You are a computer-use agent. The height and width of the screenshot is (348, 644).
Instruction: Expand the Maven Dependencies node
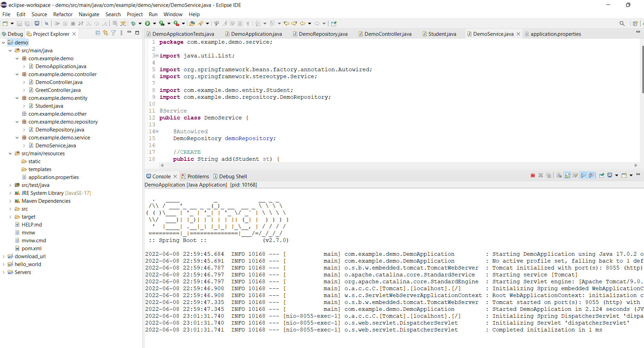10,201
